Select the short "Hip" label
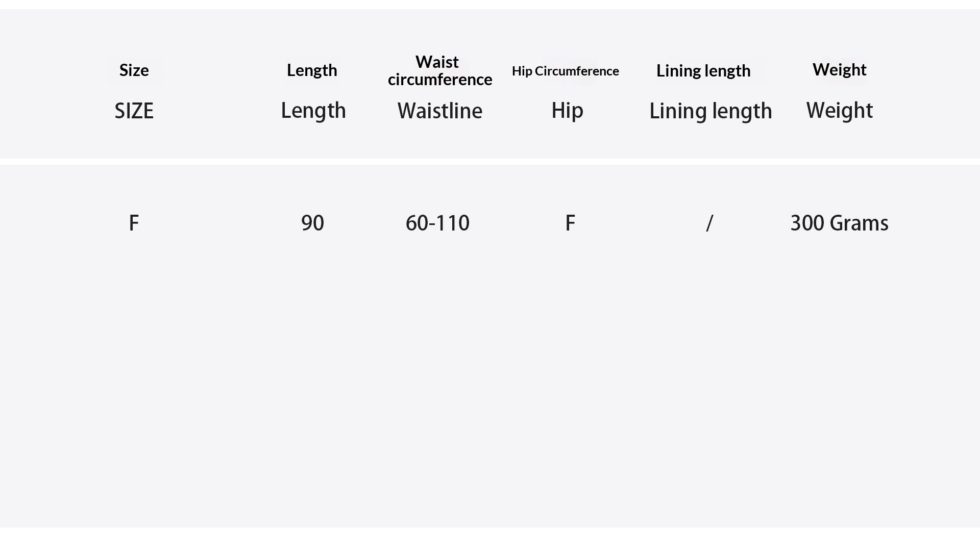 tap(567, 111)
